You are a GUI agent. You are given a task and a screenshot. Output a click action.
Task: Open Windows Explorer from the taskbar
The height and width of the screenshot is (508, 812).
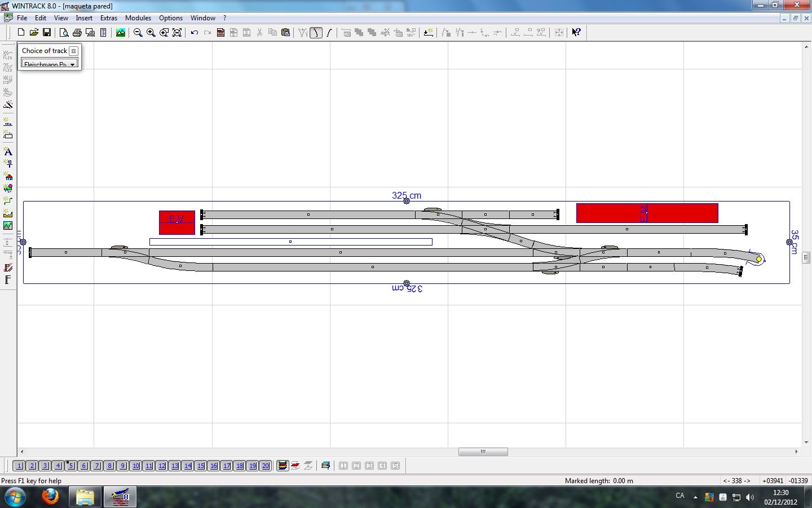[x=85, y=497]
